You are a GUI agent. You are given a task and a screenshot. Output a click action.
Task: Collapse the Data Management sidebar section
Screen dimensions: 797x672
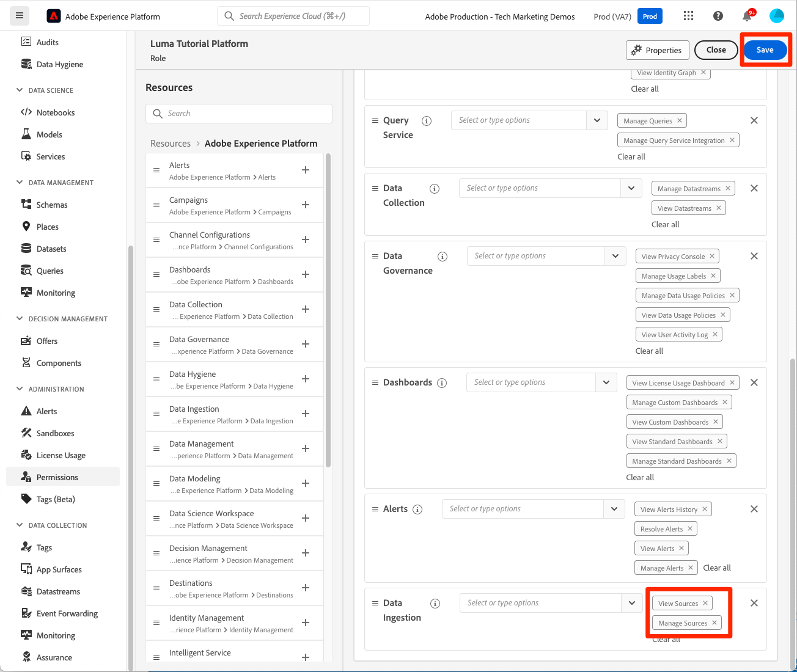(20, 183)
